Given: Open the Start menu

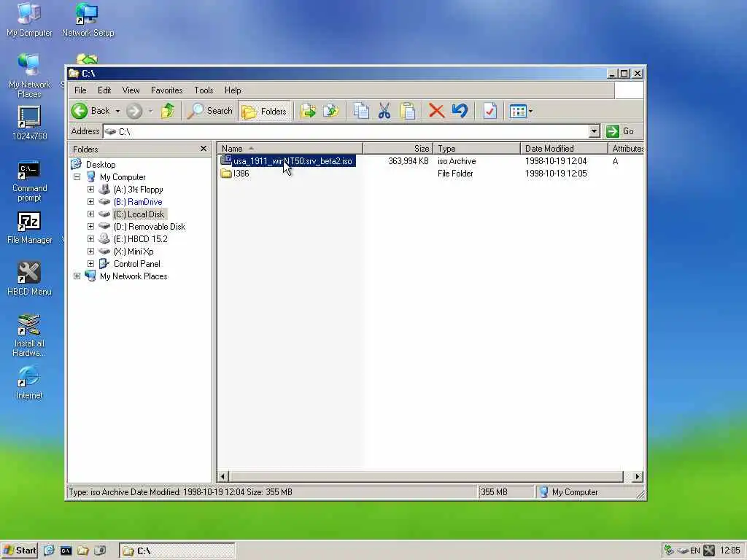Looking at the screenshot, I should [20, 551].
